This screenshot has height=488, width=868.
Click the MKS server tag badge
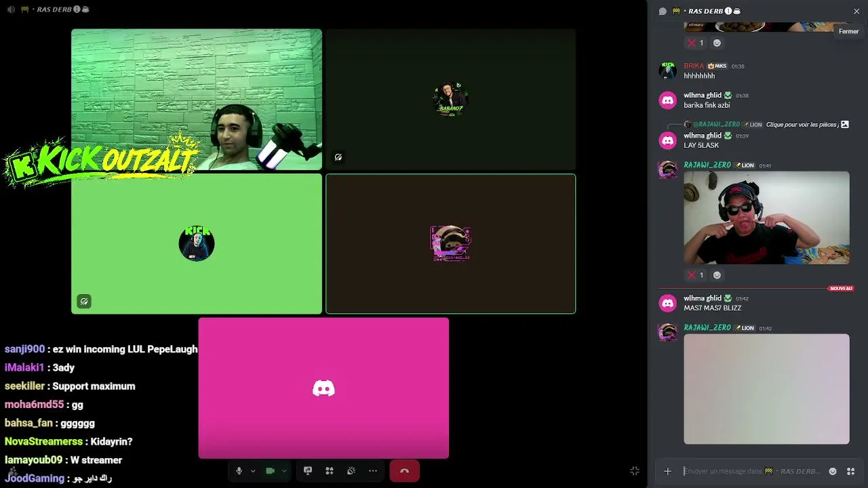(717, 66)
